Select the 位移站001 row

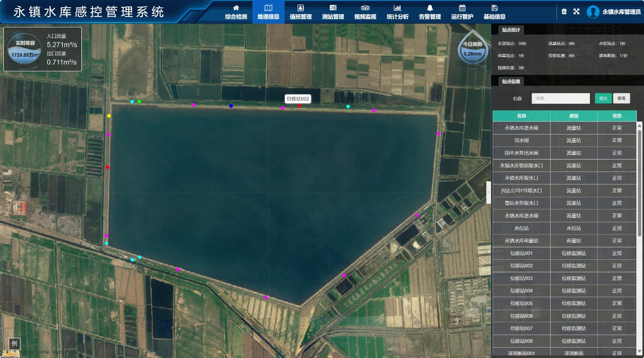[564, 253]
